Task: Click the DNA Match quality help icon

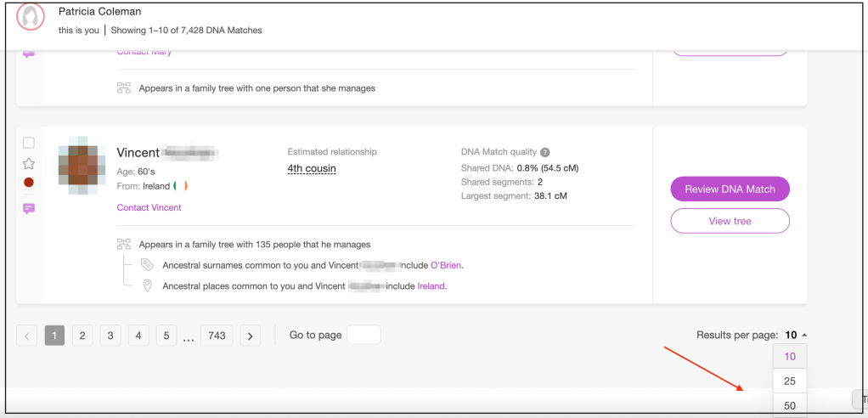Action: coord(544,152)
